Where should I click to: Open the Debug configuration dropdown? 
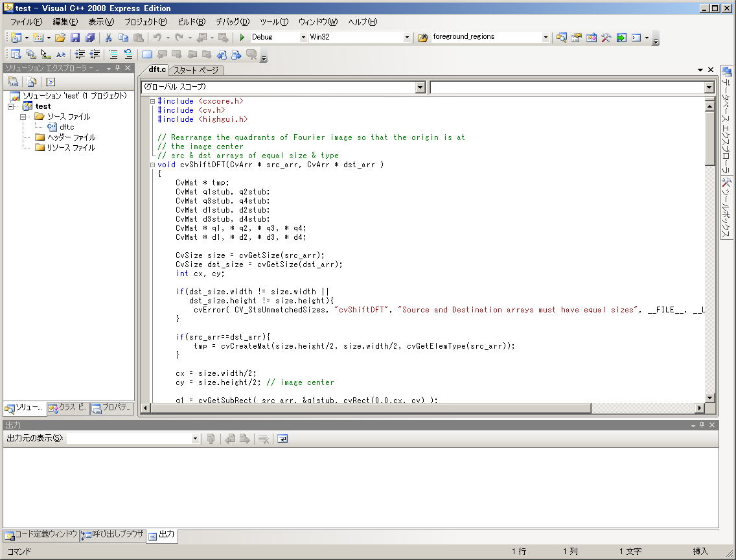(x=303, y=37)
